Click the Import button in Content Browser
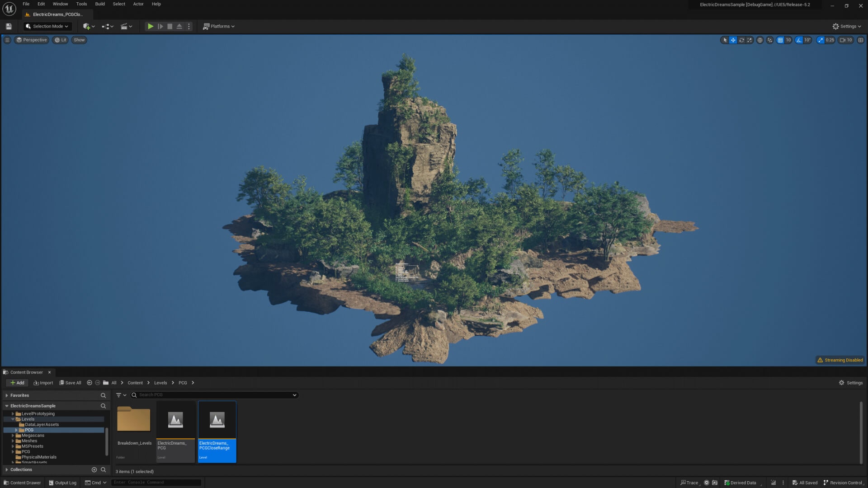The height and width of the screenshot is (488, 868). [43, 383]
